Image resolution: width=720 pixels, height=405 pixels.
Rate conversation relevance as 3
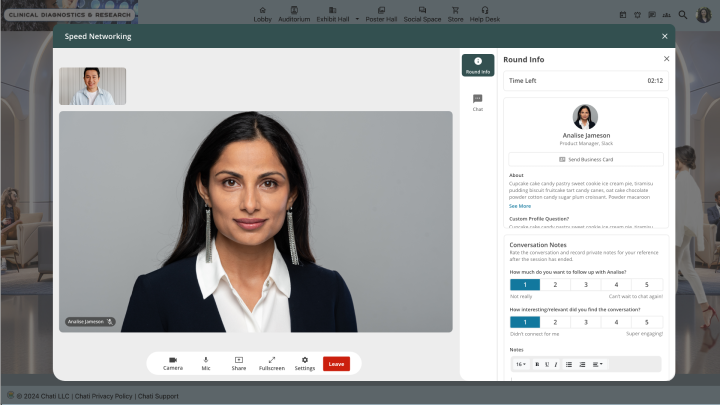[586, 322]
